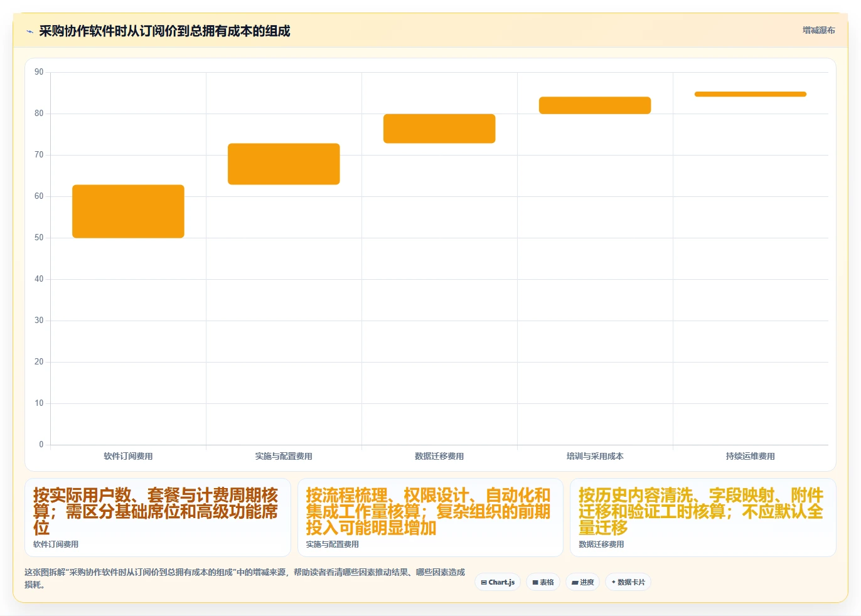
Task: Click the small icon beside the chart title
Action: (x=29, y=31)
